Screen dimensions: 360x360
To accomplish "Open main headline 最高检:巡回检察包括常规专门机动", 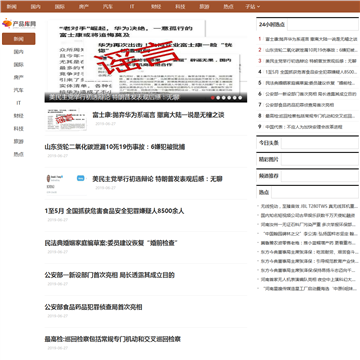I will tap(113, 339).
